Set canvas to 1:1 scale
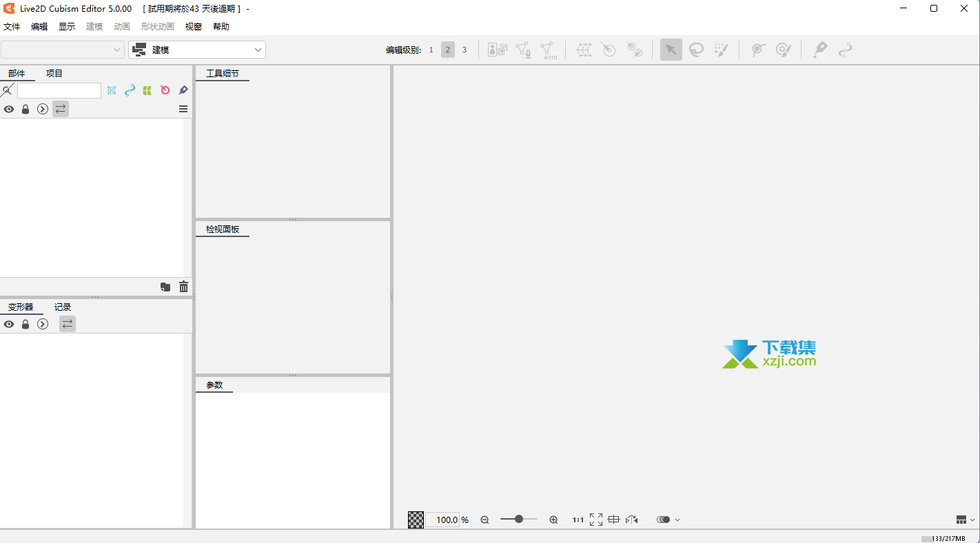This screenshot has width=980, height=543. coord(578,520)
